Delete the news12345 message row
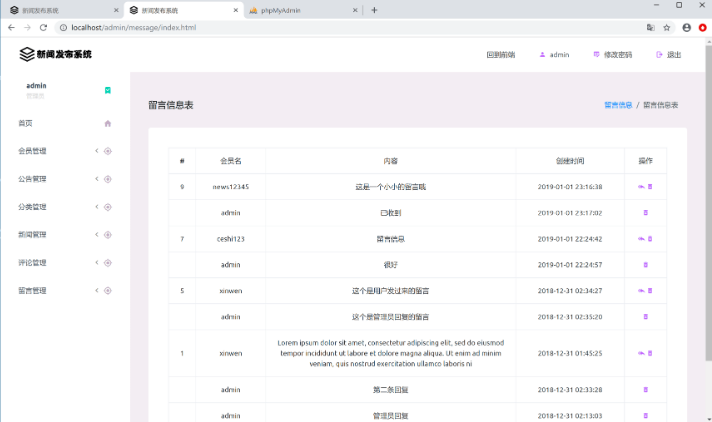Screen dimensions: 712x422 pos(649,187)
